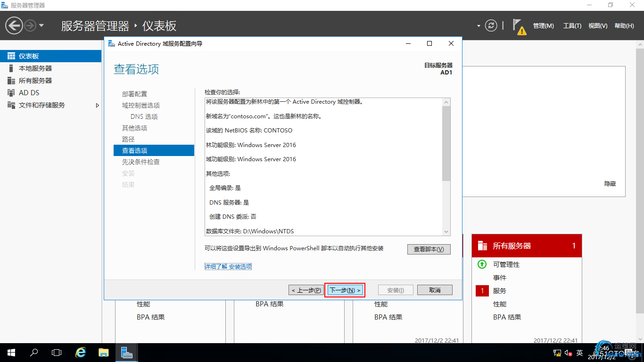Open 服务 in 所有服务器 tile

point(500,291)
